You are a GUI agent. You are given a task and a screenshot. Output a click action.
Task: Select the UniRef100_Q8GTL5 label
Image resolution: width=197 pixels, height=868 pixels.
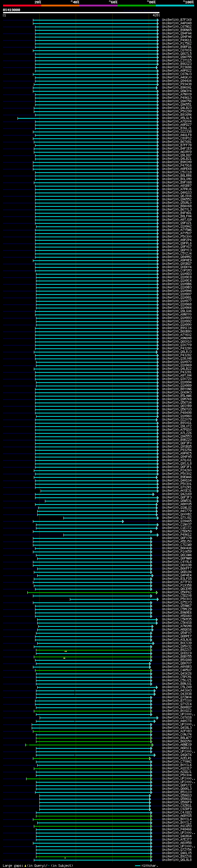pyautogui.click(x=176, y=54)
